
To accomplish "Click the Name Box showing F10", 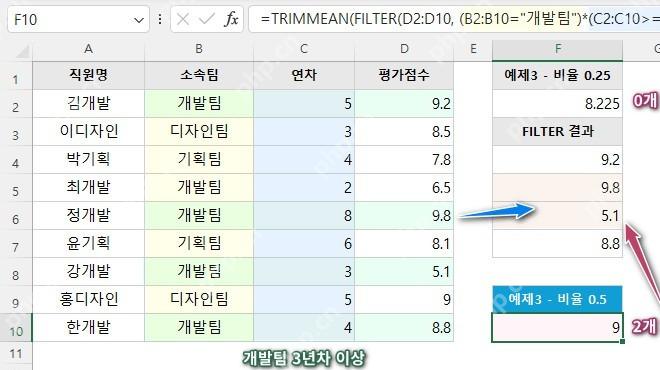I will click(78, 19).
